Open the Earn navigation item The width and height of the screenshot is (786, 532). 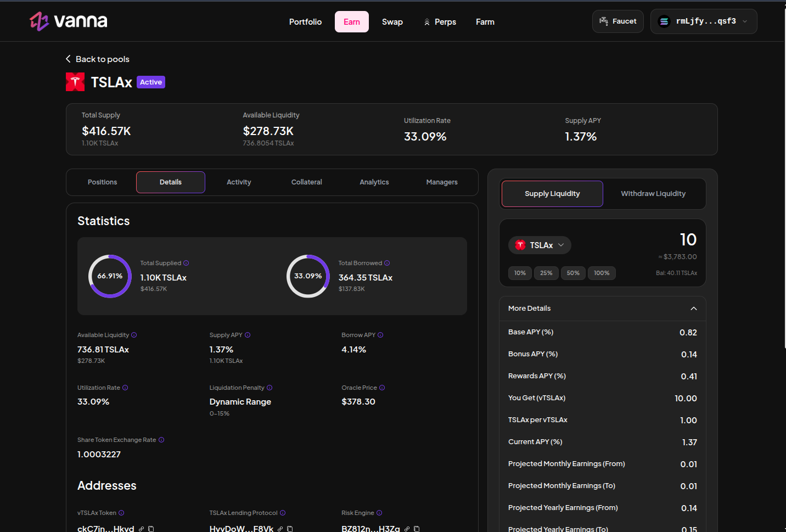pyautogui.click(x=352, y=22)
